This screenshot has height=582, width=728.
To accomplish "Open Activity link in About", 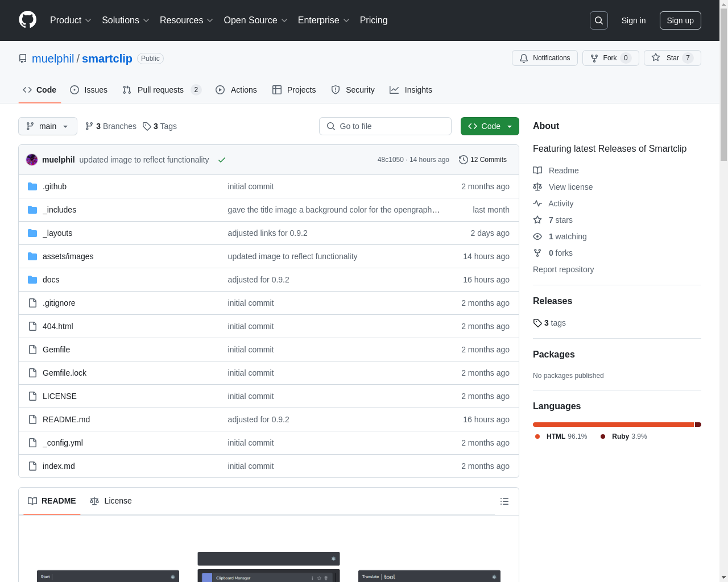I will coord(553,203).
